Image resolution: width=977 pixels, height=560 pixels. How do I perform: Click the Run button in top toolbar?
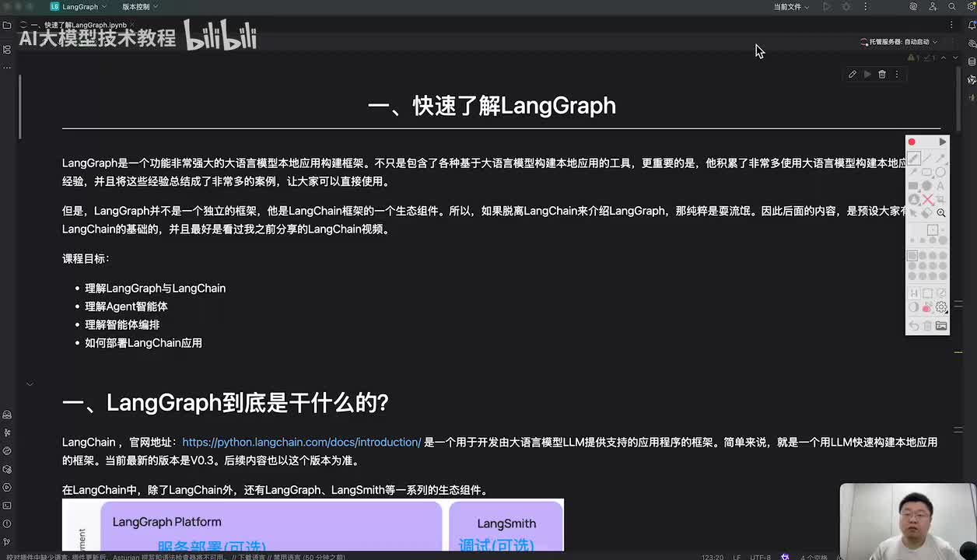pos(826,6)
